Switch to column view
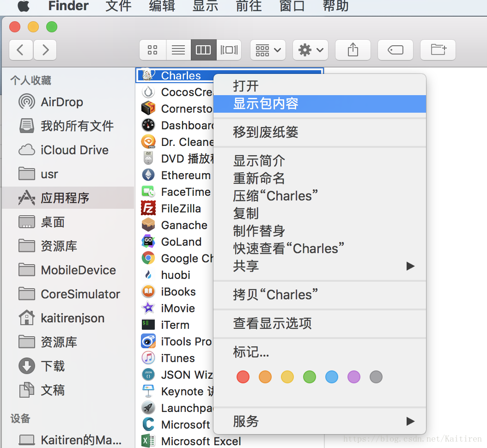This screenshot has width=487, height=448. pos(203,50)
